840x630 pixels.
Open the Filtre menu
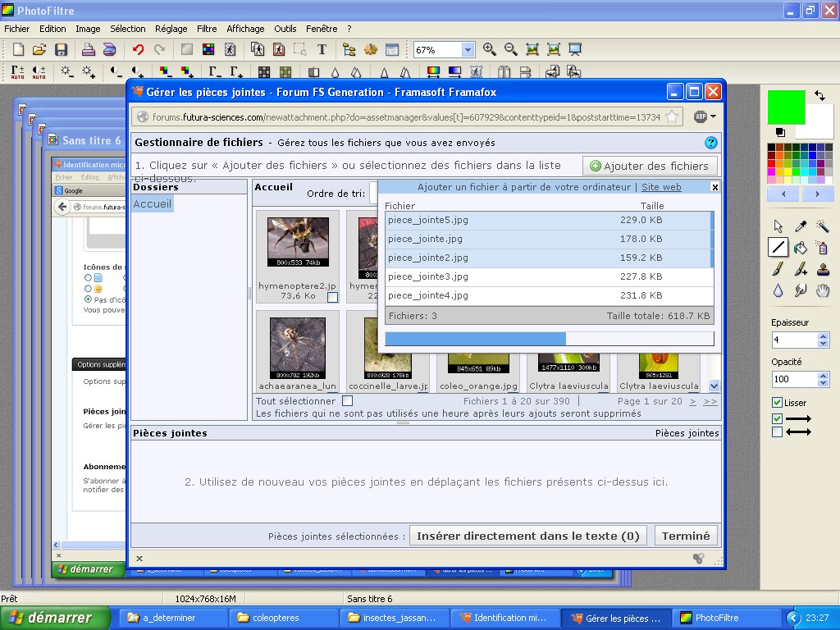206,29
